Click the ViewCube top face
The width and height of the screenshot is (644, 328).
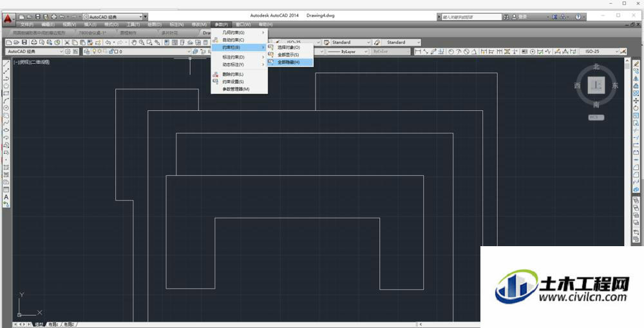click(596, 86)
